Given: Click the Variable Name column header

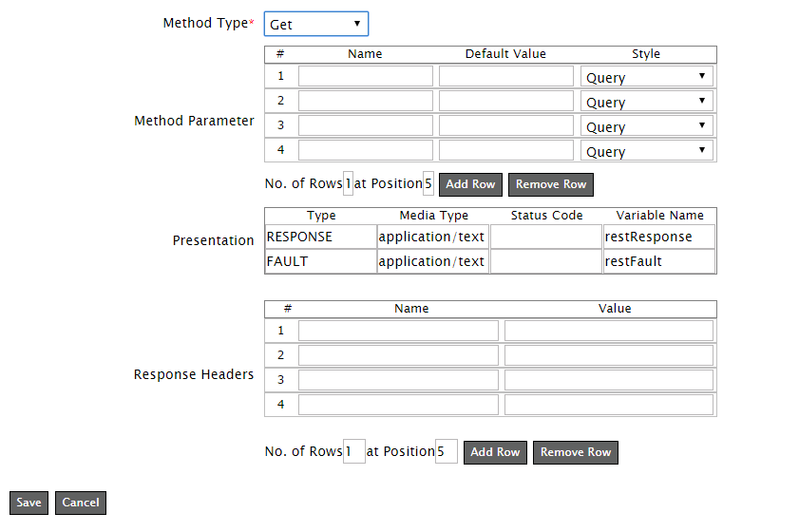Looking at the screenshot, I should coord(660,216).
